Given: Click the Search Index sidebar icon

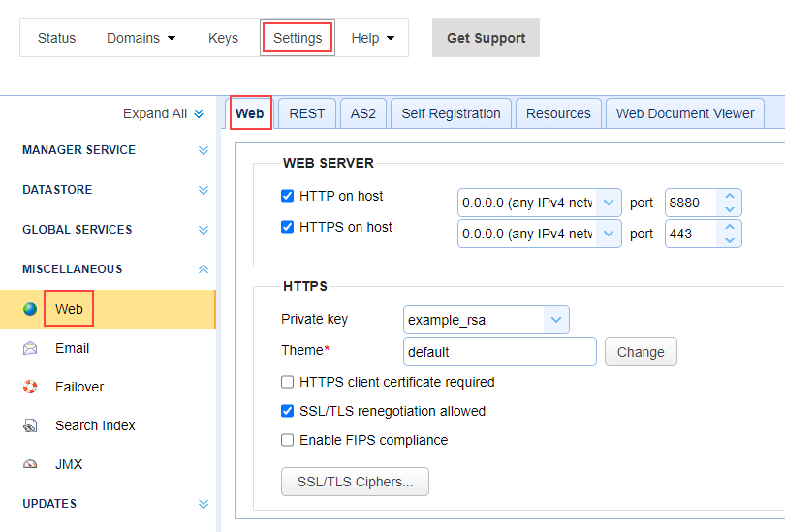Looking at the screenshot, I should click(x=30, y=425).
